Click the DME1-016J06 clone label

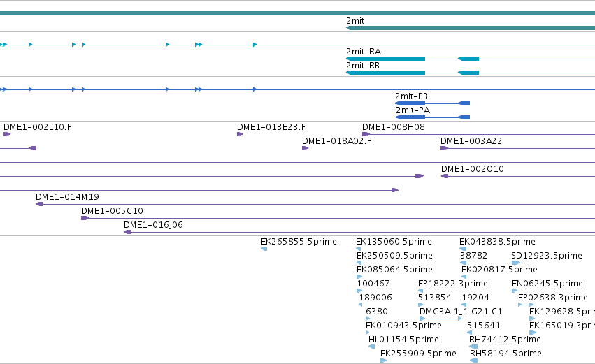point(153,225)
